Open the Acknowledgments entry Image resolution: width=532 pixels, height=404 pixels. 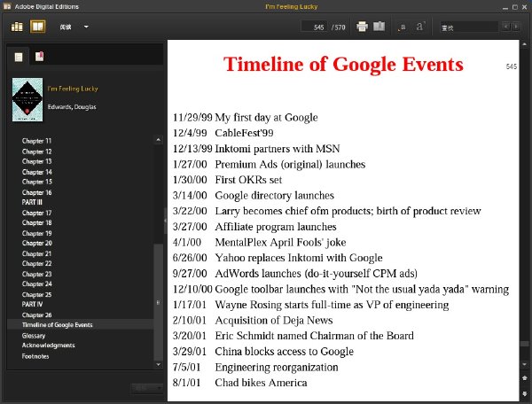[x=48, y=346]
